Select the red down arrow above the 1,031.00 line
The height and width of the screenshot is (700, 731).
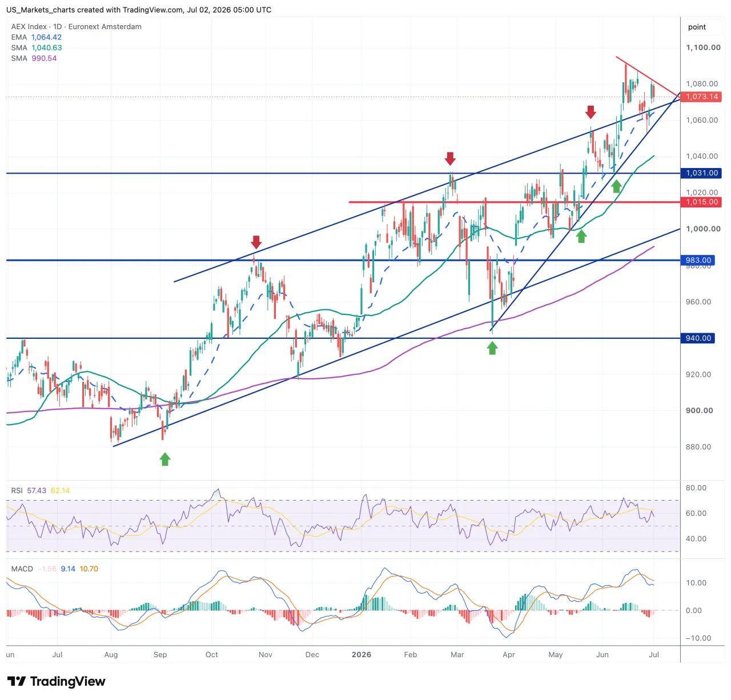[450, 158]
